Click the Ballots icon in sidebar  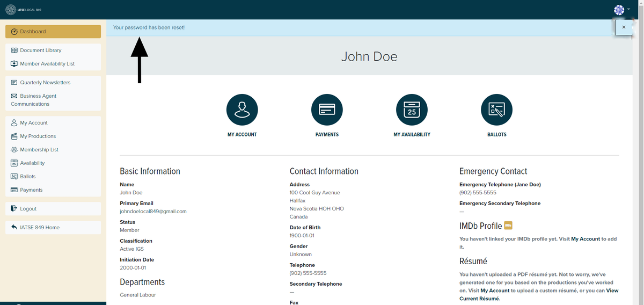click(14, 177)
